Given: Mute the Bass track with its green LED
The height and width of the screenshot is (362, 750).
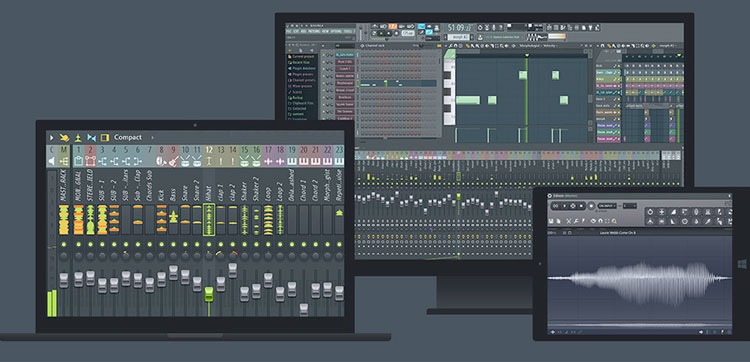Looking at the screenshot, I should pos(173,244).
